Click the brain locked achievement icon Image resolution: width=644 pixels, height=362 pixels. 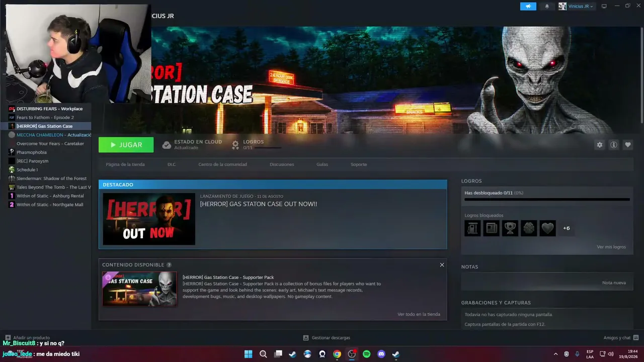click(x=529, y=228)
